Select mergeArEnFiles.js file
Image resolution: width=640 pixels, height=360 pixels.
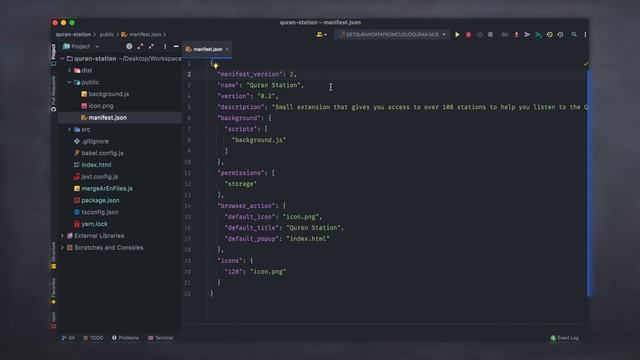107,189
